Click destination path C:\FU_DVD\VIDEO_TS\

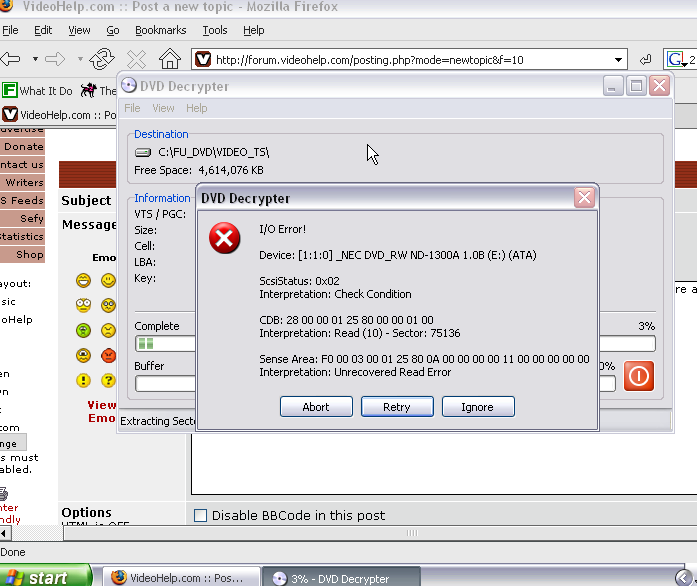213,153
